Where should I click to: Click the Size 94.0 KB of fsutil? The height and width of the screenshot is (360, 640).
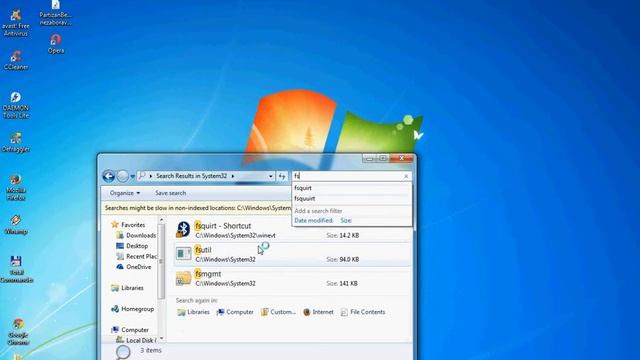pos(342,260)
